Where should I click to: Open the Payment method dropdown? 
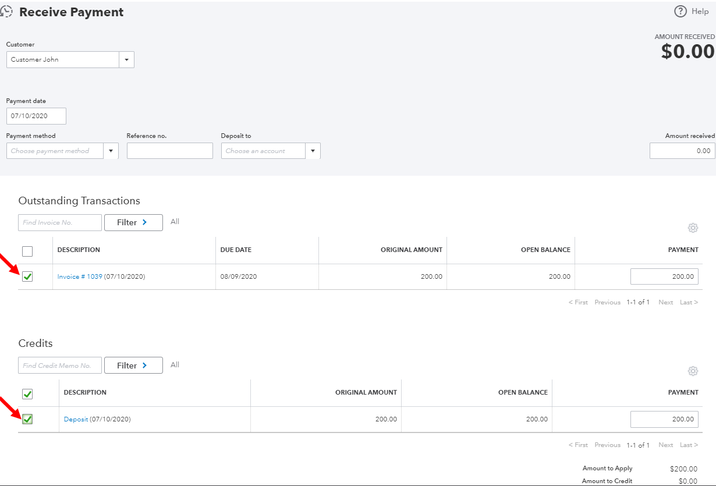pyautogui.click(x=111, y=151)
